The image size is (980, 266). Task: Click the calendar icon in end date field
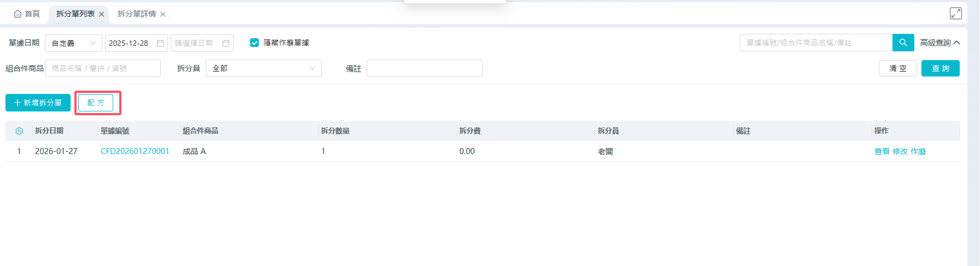coord(225,43)
